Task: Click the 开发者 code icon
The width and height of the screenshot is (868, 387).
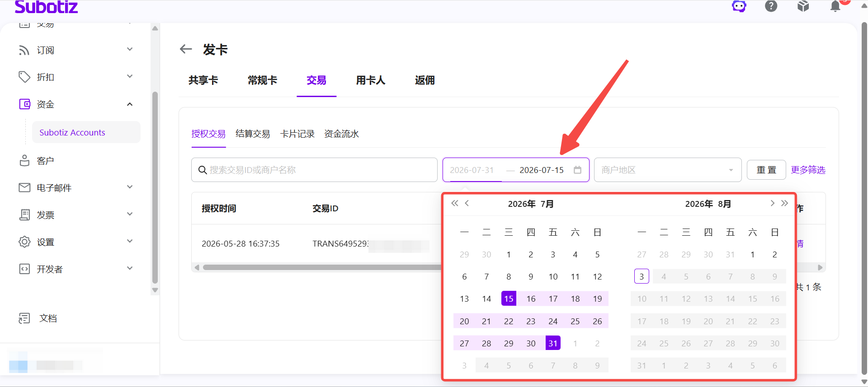Action: pyautogui.click(x=24, y=269)
